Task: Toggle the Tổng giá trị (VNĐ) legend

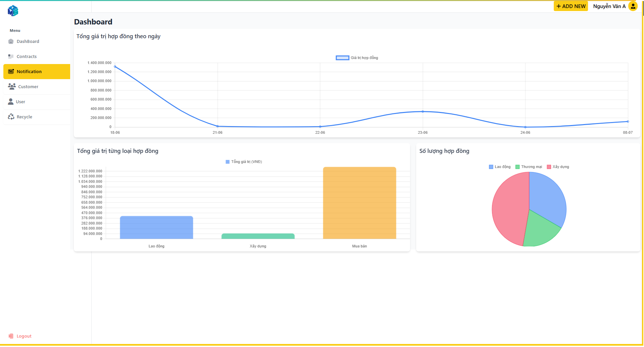Action: click(244, 162)
